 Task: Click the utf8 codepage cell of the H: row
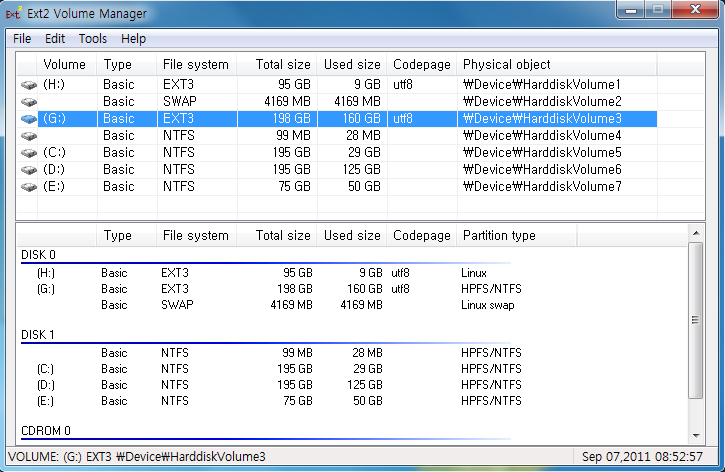[403, 85]
